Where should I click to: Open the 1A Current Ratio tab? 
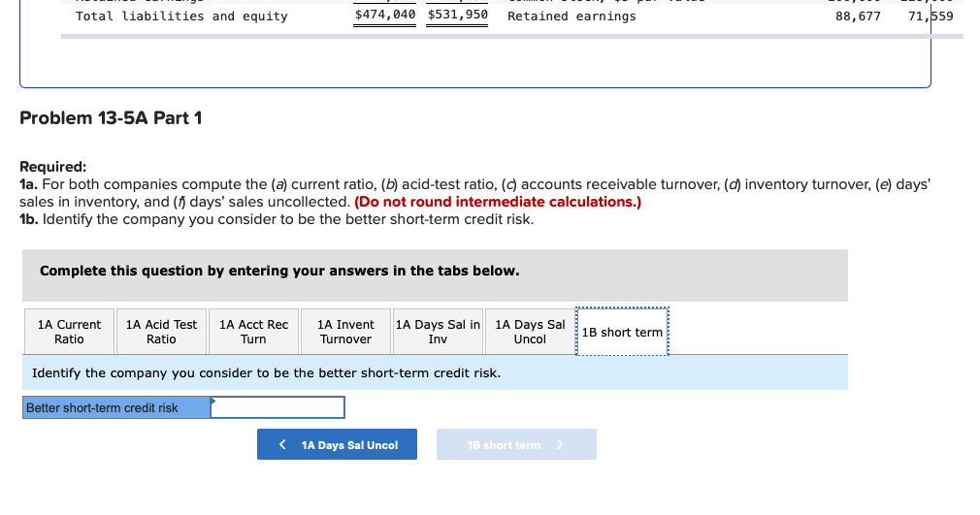(69, 332)
